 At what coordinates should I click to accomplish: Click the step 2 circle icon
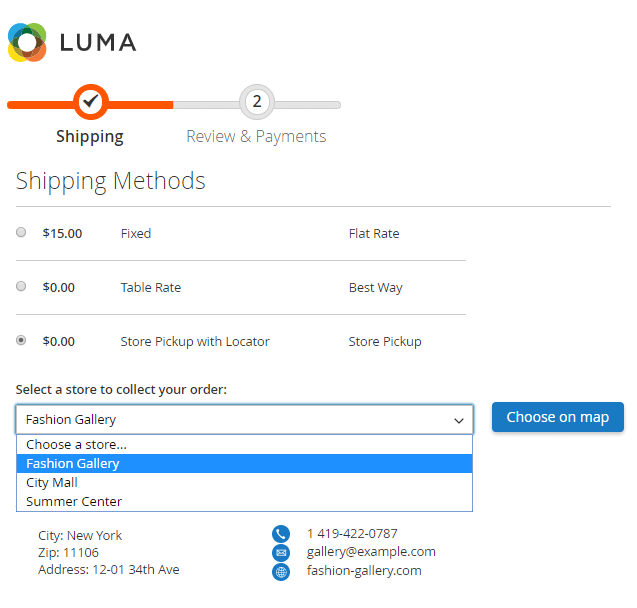(257, 101)
